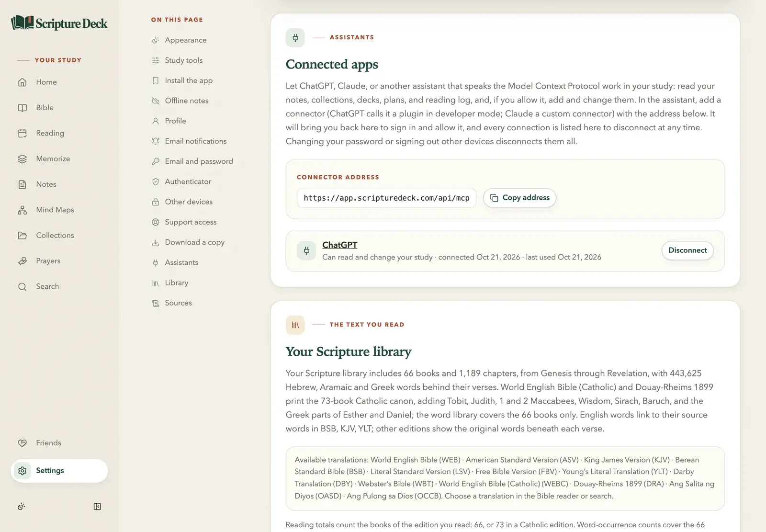Jump to the Appearance section

point(186,40)
